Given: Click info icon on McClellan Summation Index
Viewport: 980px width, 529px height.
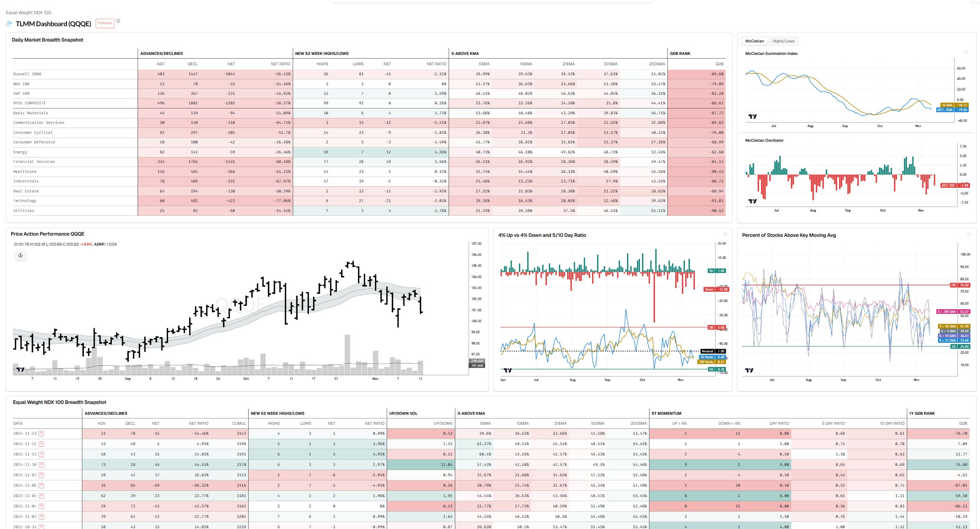Looking at the screenshot, I should point(965,53).
